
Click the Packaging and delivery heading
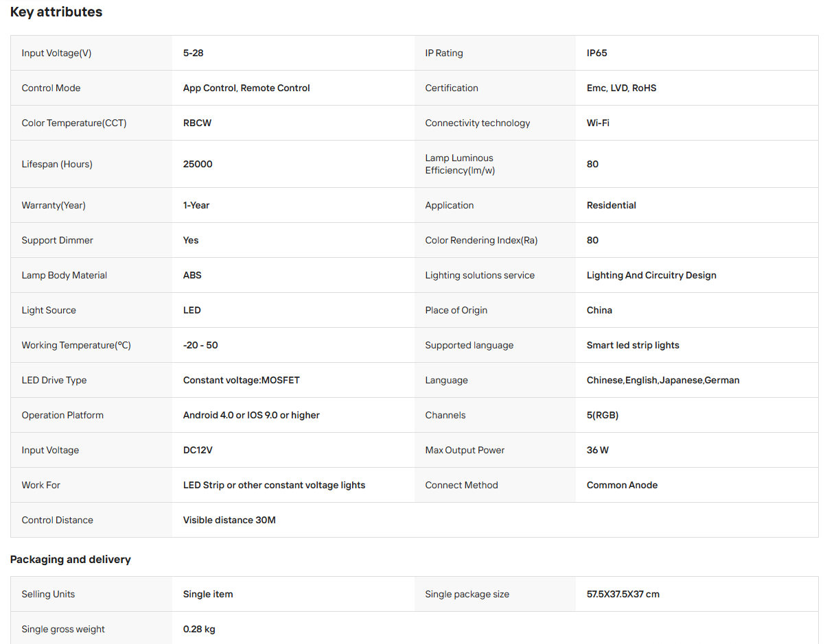71,560
